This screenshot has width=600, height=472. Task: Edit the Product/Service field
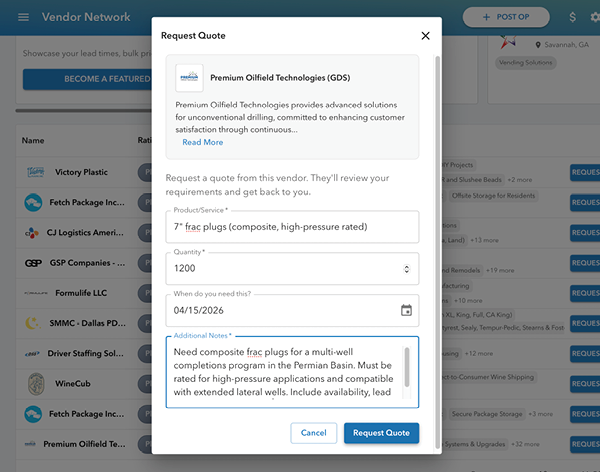tap(292, 227)
